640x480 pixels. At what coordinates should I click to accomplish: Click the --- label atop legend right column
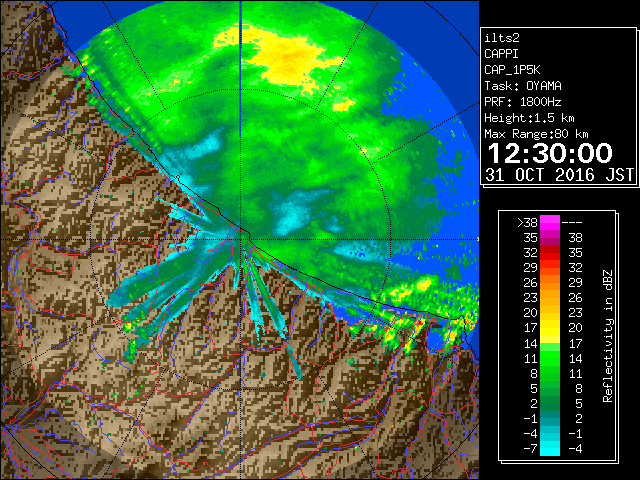pos(572,223)
